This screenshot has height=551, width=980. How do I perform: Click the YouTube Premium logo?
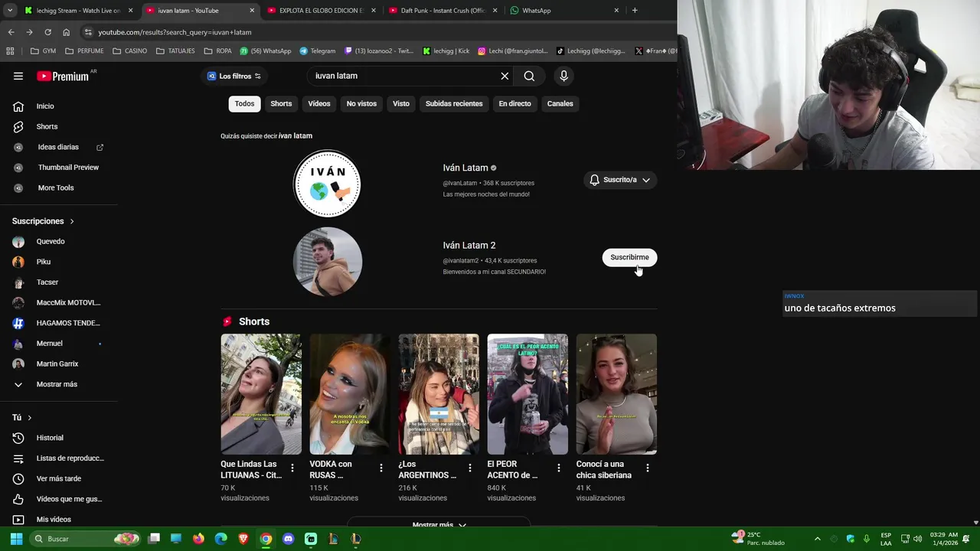64,76
